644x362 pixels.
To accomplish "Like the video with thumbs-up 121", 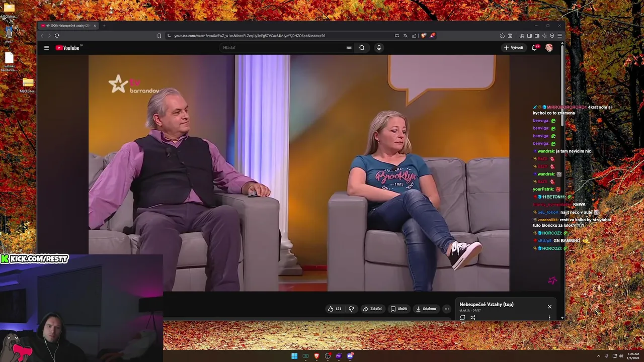I will 335,309.
